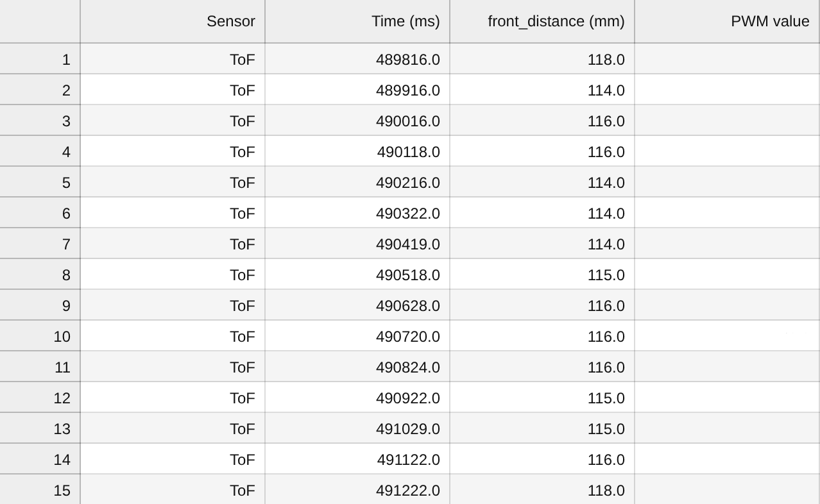Click the Sensor column header

coord(172,21)
